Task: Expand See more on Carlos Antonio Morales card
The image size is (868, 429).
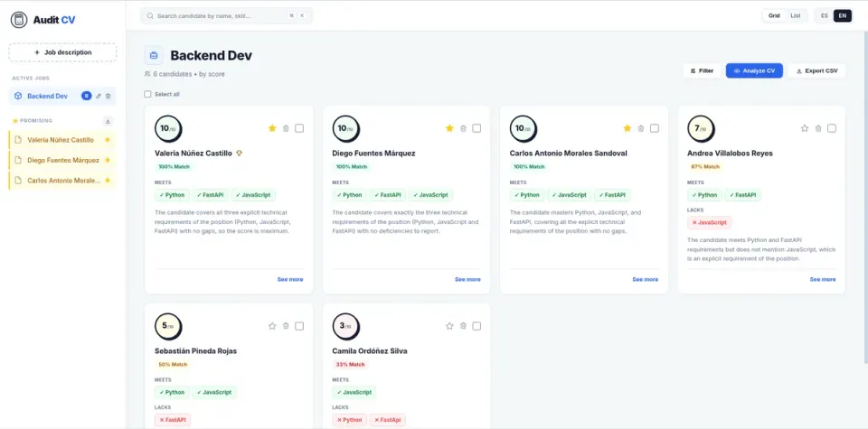Action: [646, 280]
